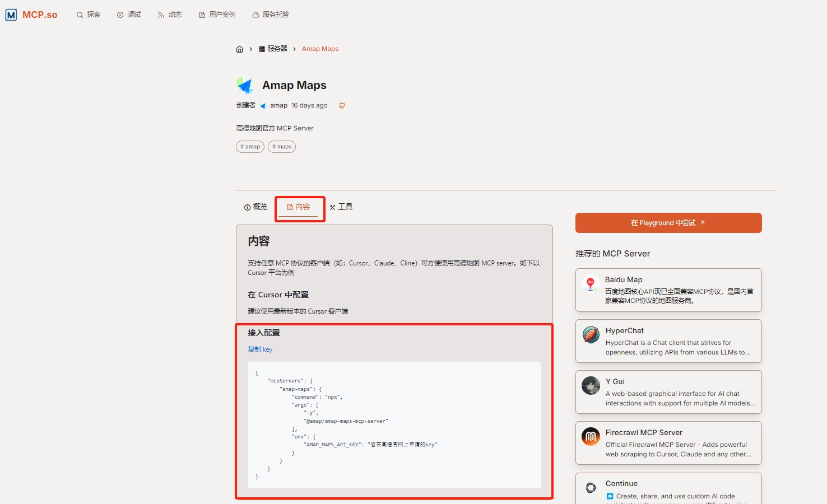Switch to the 内容 tab
This screenshot has width=827, height=504.
coord(299,207)
